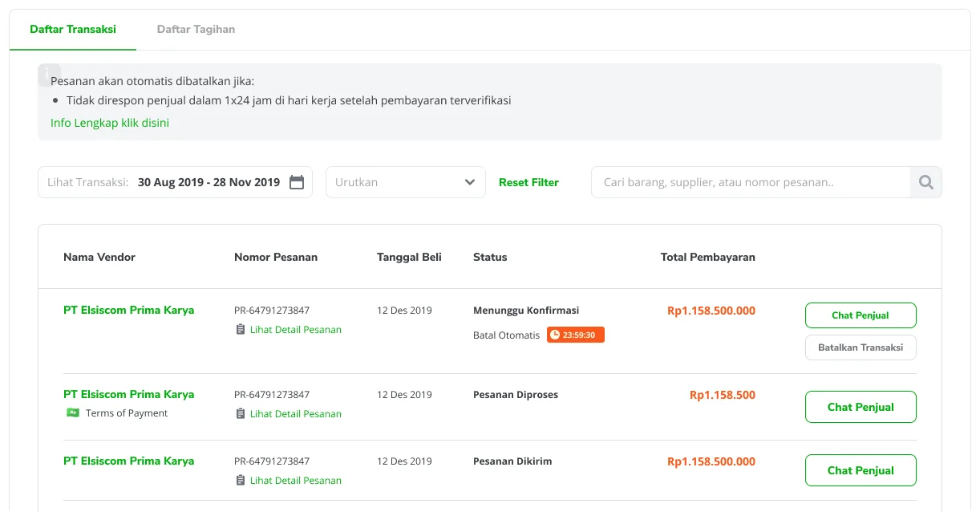The width and height of the screenshot is (980, 512).
Task: Click order number in the Menunggu Konfirmasi row
Action: (x=272, y=311)
